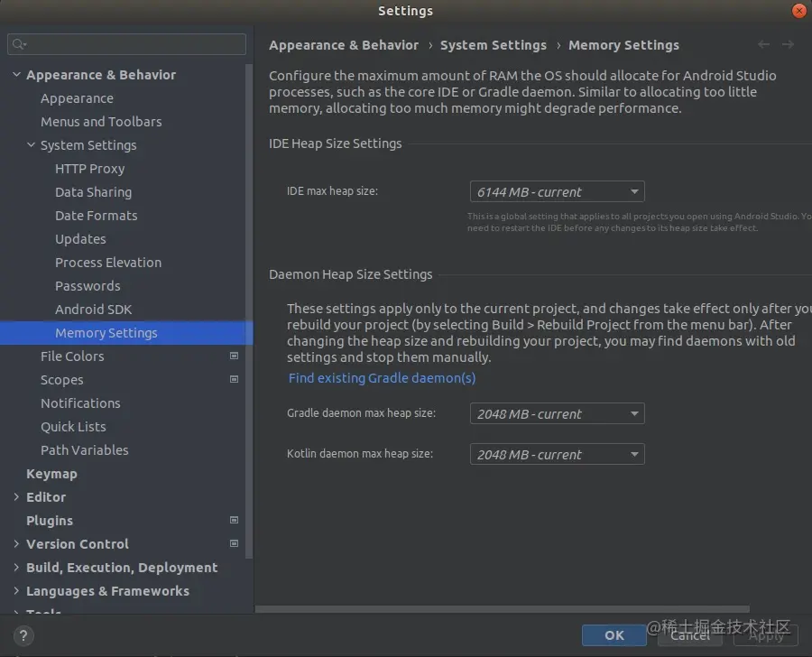Viewport: 812px width, 657px height.
Task: Click the Daemon Heap Size Settings heading
Action: click(351, 274)
